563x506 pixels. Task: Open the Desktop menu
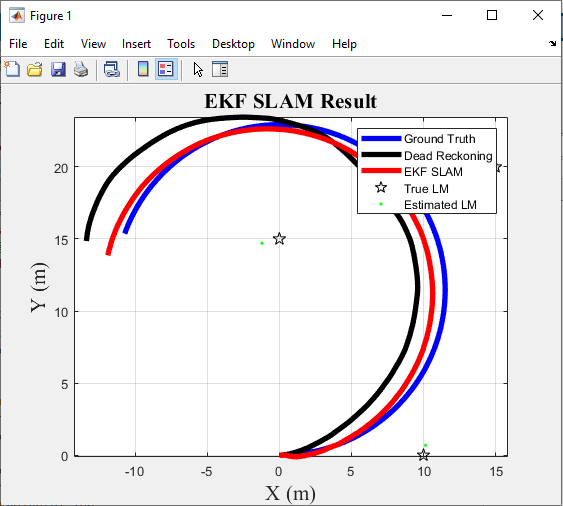[x=233, y=44]
